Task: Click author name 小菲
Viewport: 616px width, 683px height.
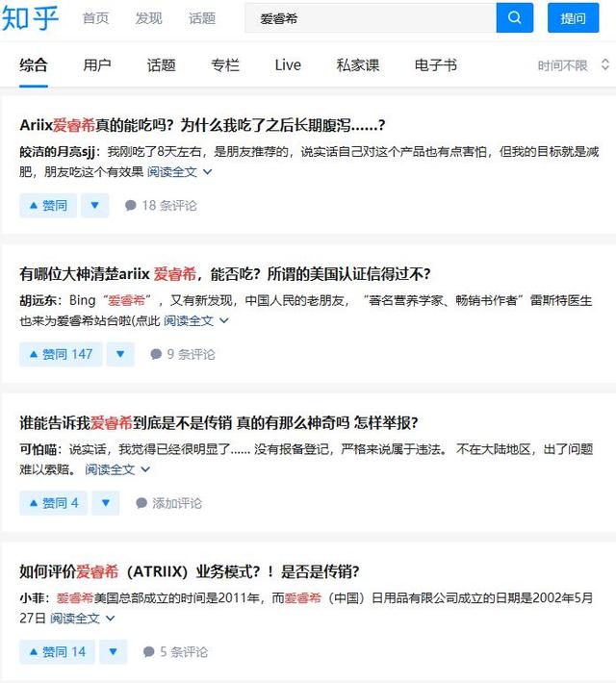Action: pyautogui.click(x=32, y=598)
